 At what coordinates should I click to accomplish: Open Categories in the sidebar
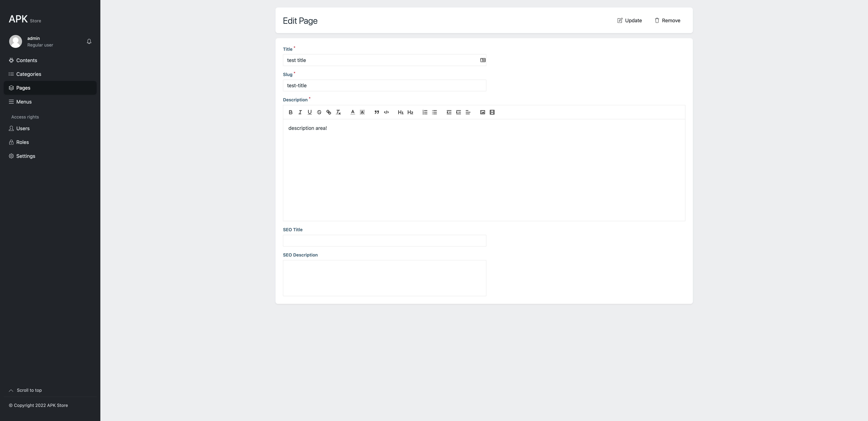(x=29, y=74)
